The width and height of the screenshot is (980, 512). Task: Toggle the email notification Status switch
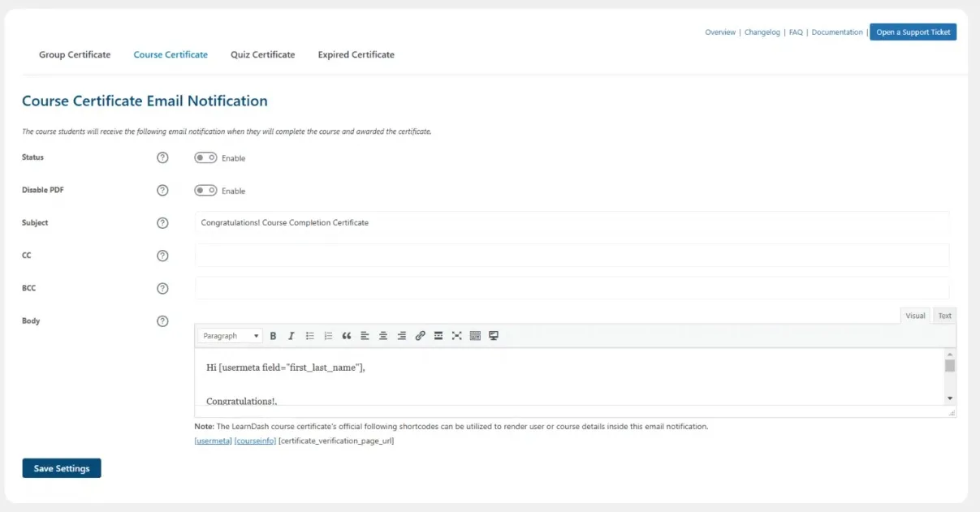point(206,157)
